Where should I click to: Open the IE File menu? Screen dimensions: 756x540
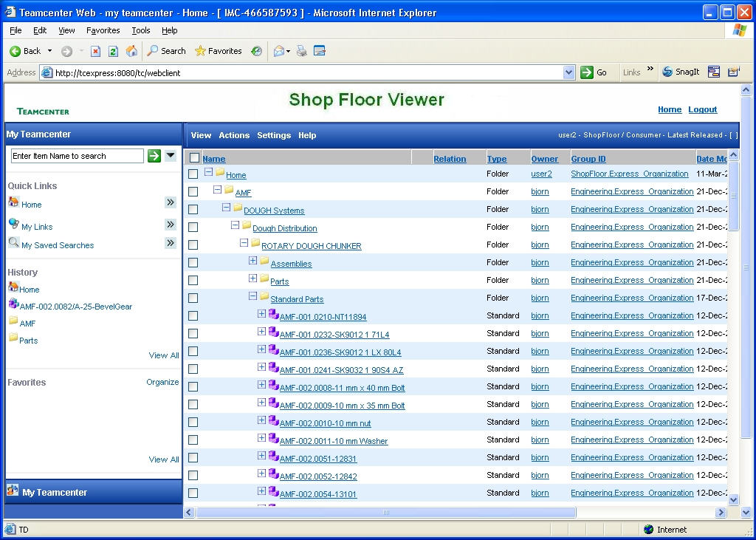(16, 30)
